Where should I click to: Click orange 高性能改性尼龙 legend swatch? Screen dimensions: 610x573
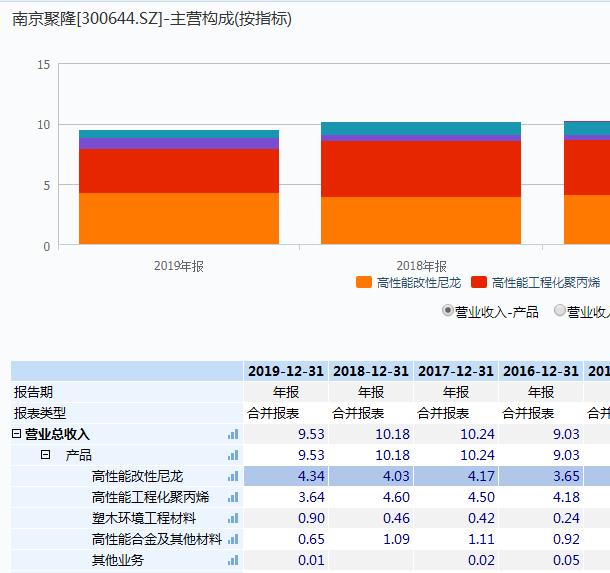point(364,283)
